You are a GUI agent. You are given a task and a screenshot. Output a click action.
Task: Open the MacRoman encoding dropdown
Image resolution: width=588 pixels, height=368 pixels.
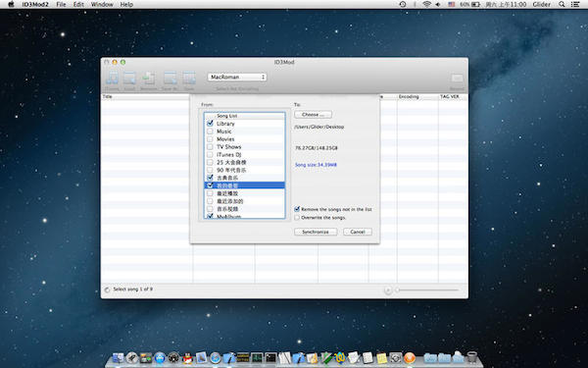point(237,77)
